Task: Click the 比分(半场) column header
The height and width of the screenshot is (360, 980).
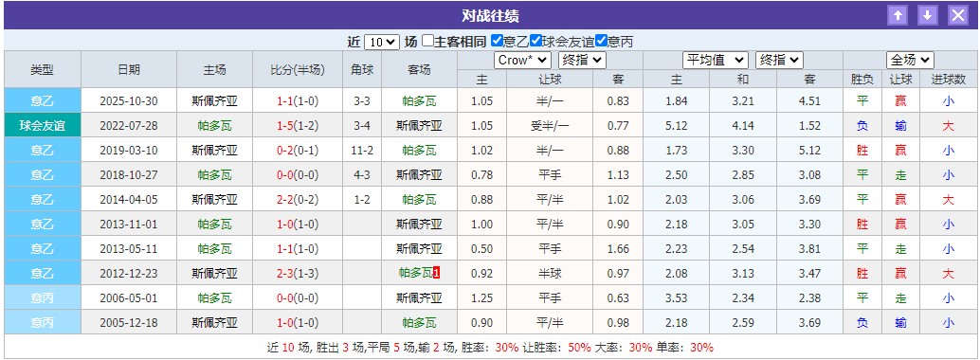Action: click(x=298, y=69)
